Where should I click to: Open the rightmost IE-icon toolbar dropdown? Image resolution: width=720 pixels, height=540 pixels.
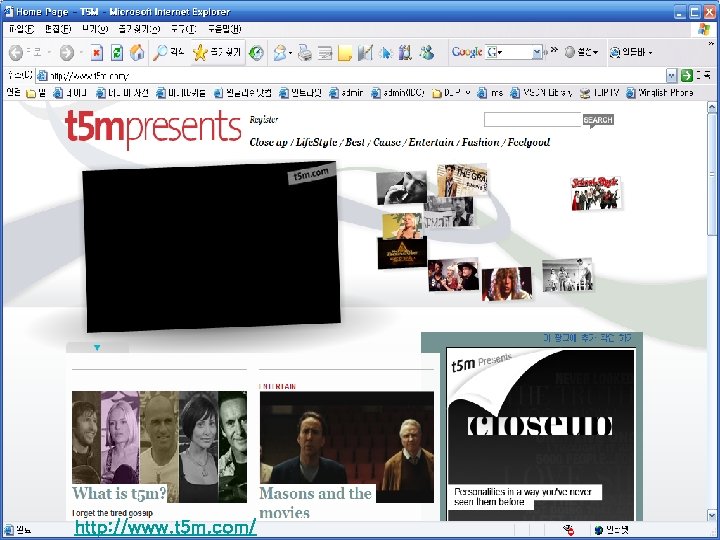click(631, 52)
